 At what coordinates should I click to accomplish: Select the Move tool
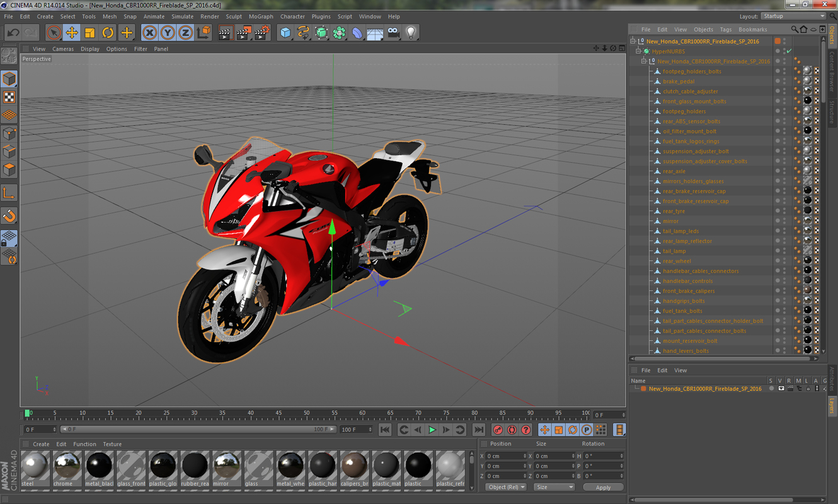(x=72, y=32)
